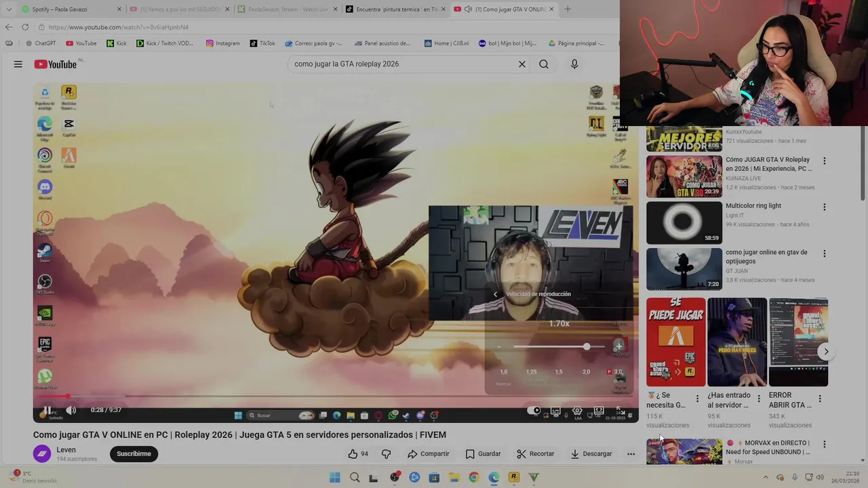Open the Multicolor ring light video thumbnail
This screenshot has height=488, width=868.
[x=684, y=223]
